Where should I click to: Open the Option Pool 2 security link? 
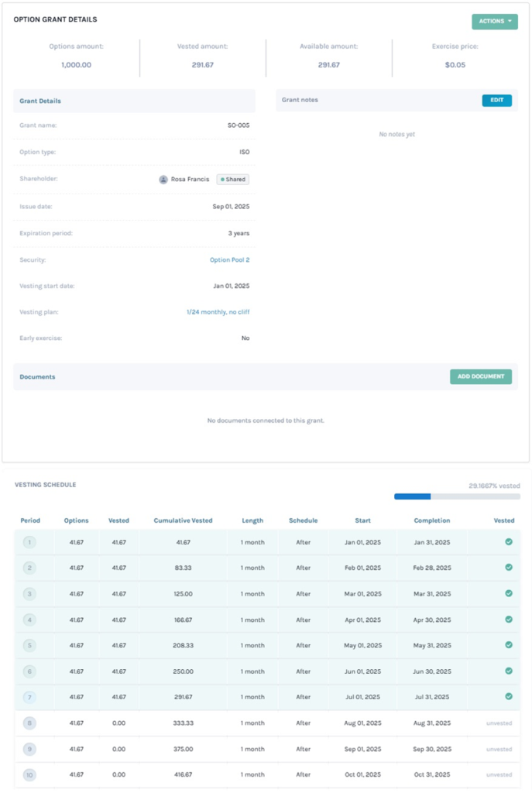(x=229, y=260)
